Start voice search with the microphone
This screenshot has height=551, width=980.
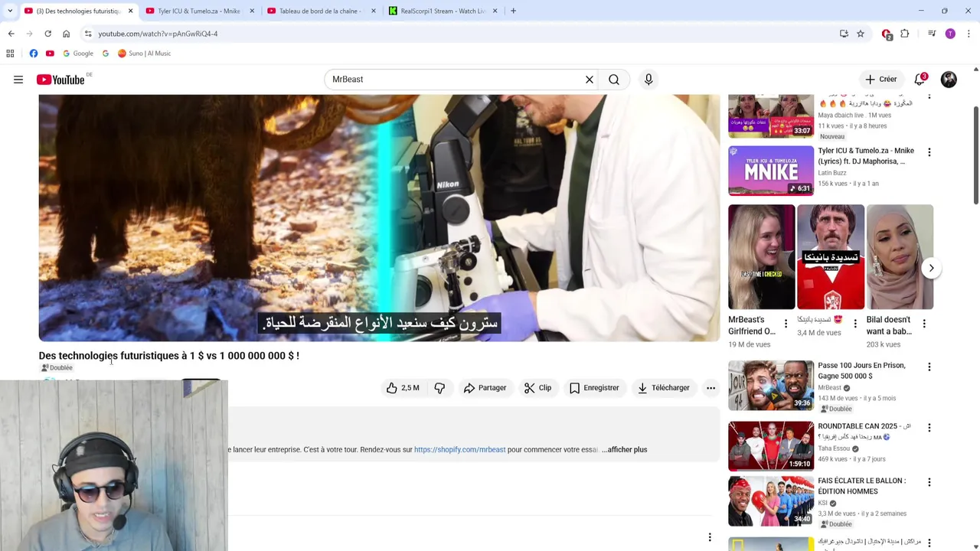(x=648, y=80)
